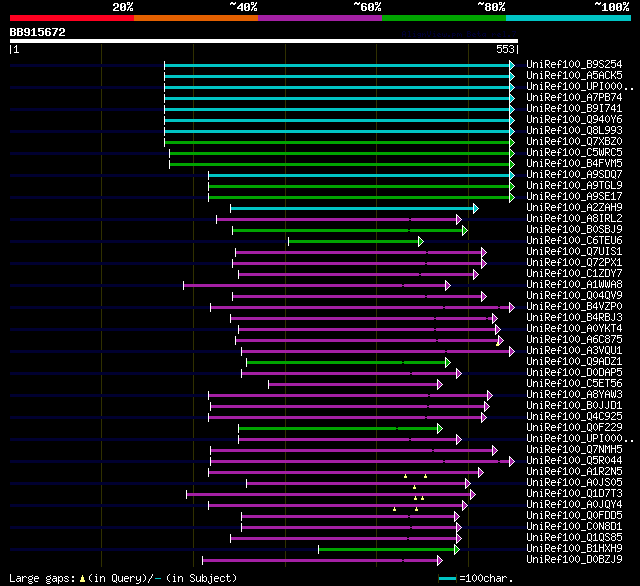This screenshot has height=586, width=640.
Task: Open hit UniRef100_A7PB74
Action: click(574, 98)
